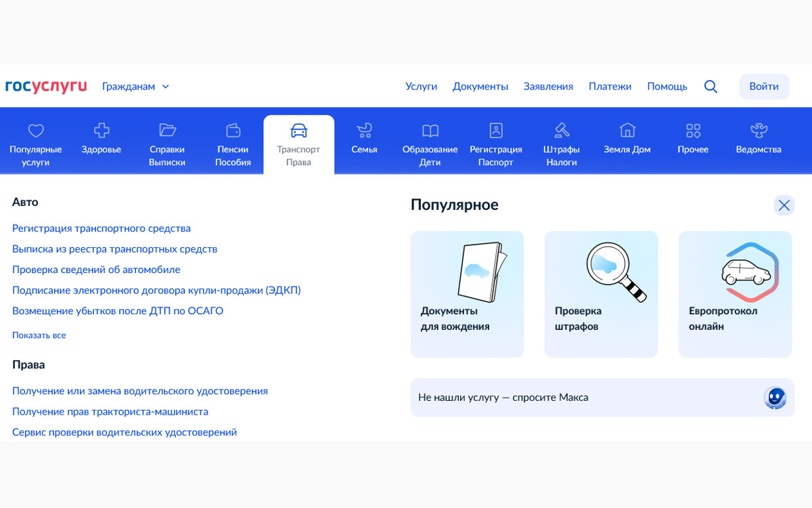
Task: Open the Ведомства eagle icon
Action: coord(758,130)
